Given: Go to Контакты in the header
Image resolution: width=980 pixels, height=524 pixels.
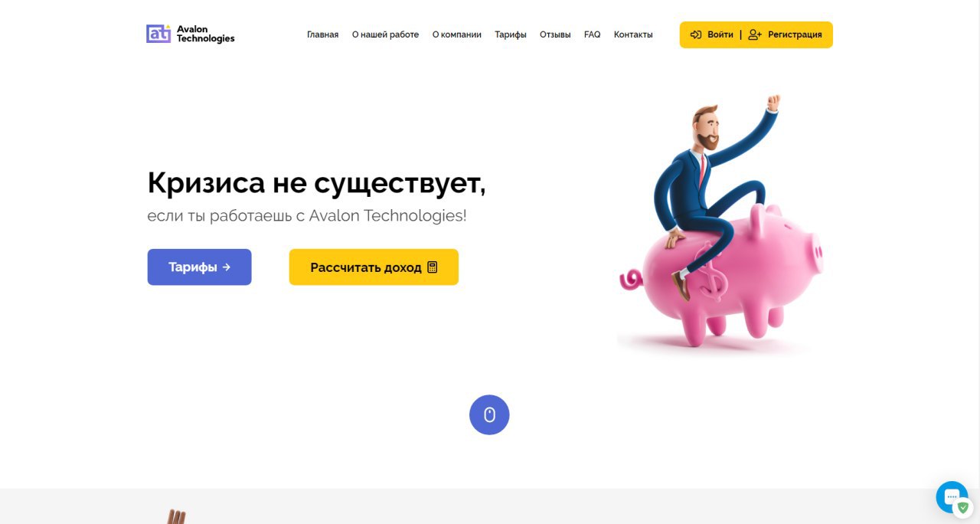Looking at the screenshot, I should 633,34.
